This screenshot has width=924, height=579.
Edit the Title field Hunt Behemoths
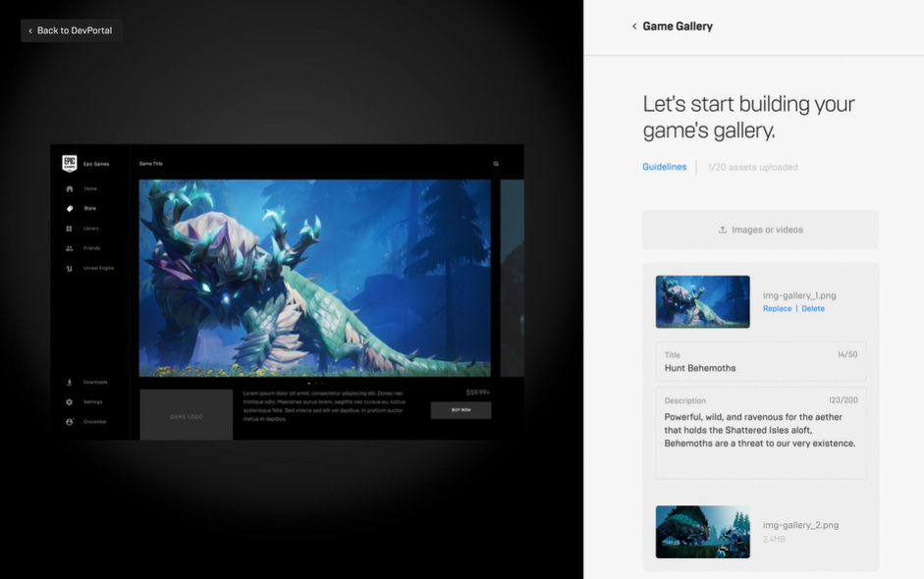[761, 362]
